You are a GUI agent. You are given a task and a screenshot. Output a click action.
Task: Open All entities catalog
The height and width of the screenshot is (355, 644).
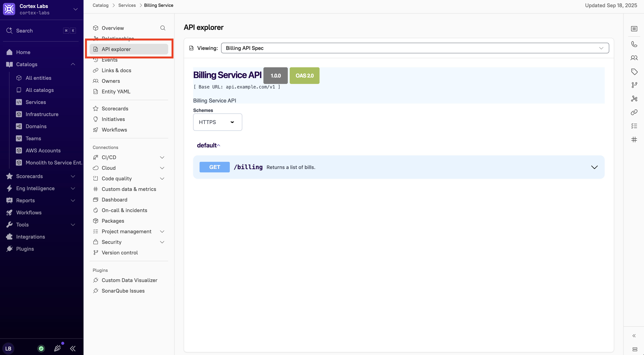(38, 78)
